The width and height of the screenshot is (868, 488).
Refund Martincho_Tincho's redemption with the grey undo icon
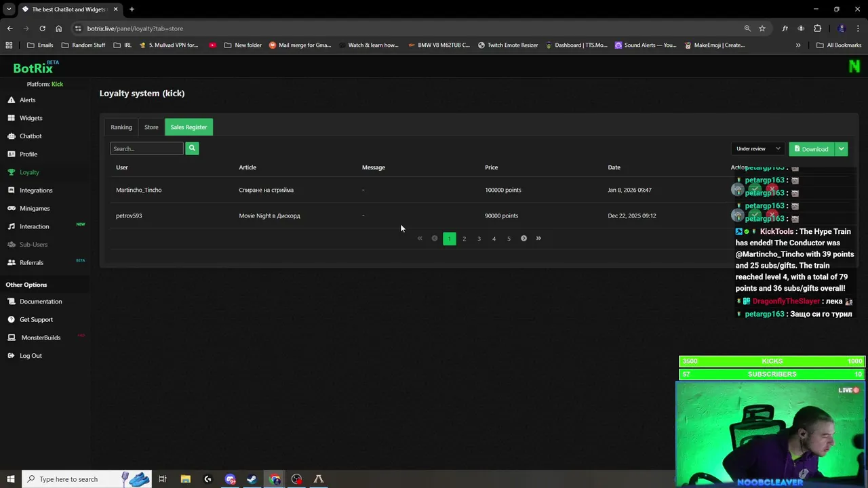[x=738, y=190]
